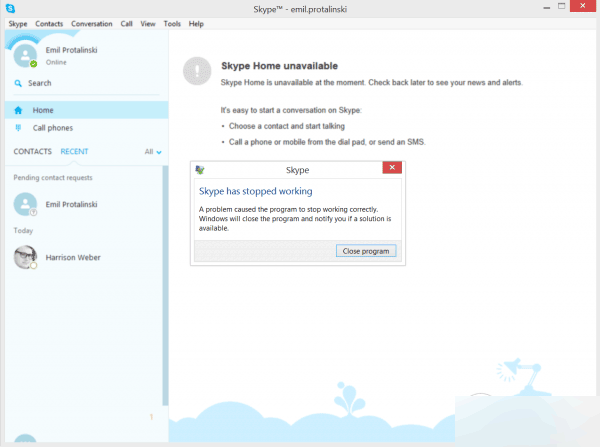Screen dimensions: 600x447
Task: Click the green online status badge
Action: pyautogui.click(x=33, y=64)
